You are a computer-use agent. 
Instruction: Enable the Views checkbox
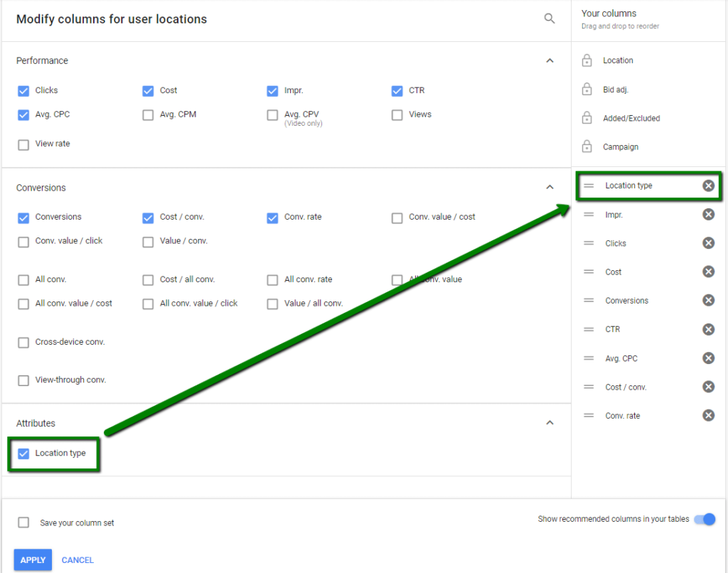click(x=397, y=114)
